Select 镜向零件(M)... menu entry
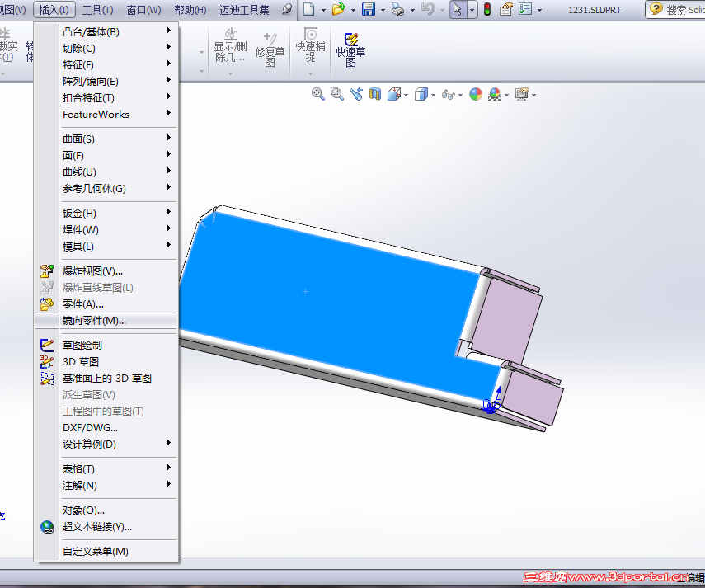Viewport: 705px width, 588px height. coord(106,321)
